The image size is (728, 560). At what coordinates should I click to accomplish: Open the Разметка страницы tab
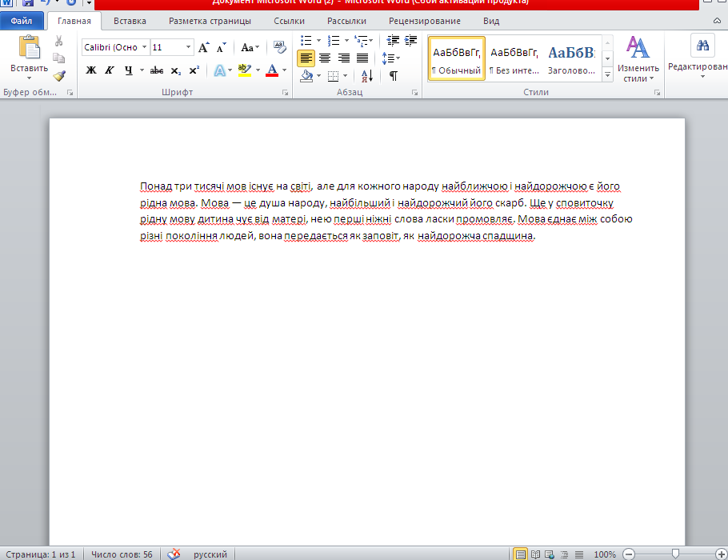click(x=210, y=21)
